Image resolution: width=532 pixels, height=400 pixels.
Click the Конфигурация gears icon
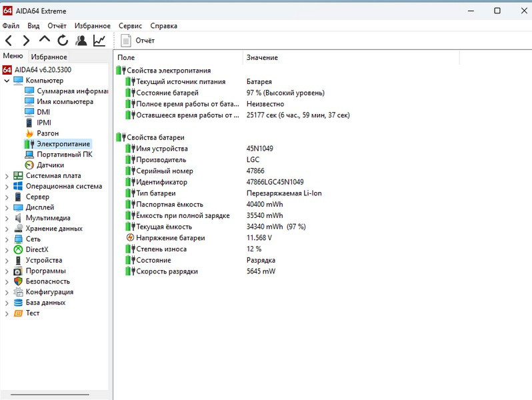18,292
